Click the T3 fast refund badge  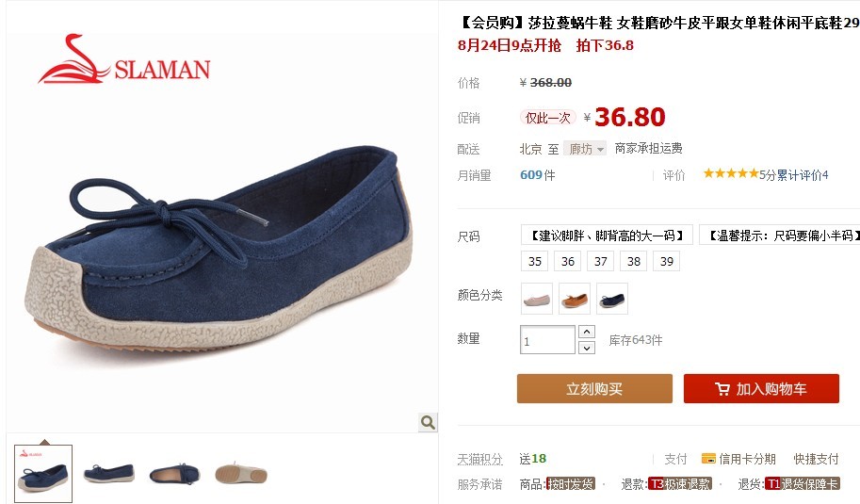click(680, 483)
